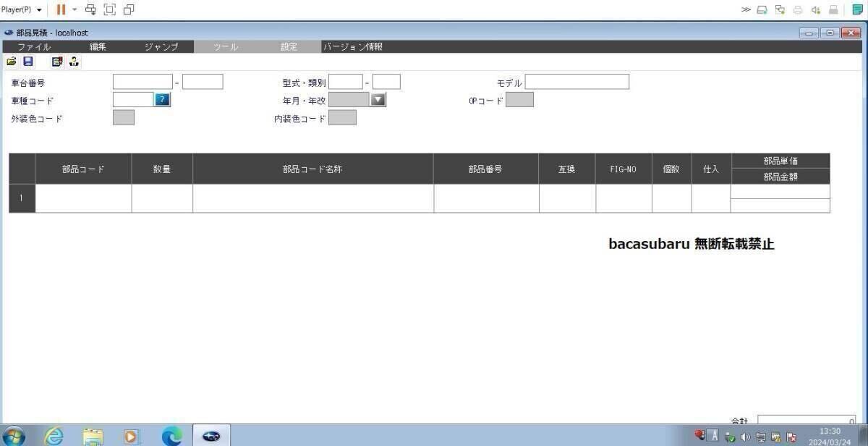The image size is (868, 446).
Task: Click the 数量 cell in row 1
Action: click(x=162, y=198)
